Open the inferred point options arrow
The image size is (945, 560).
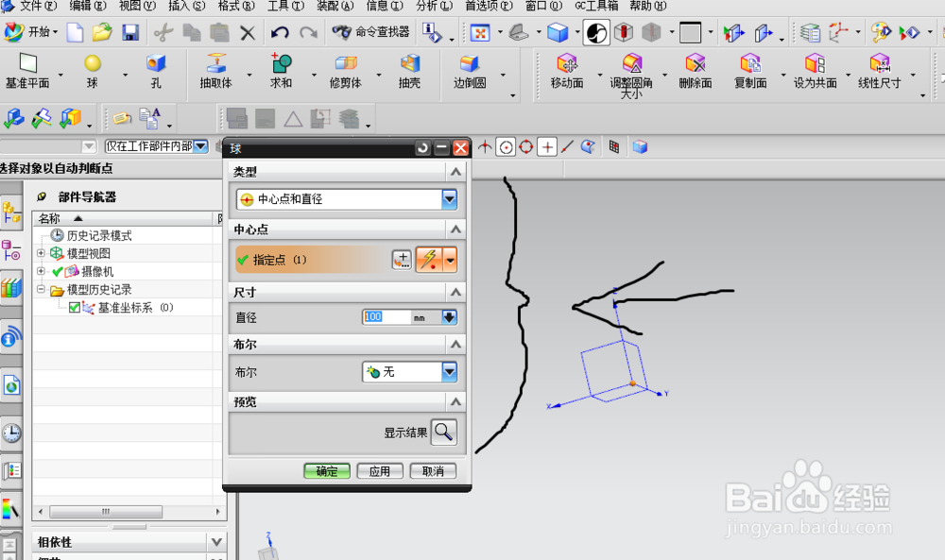[x=450, y=260]
